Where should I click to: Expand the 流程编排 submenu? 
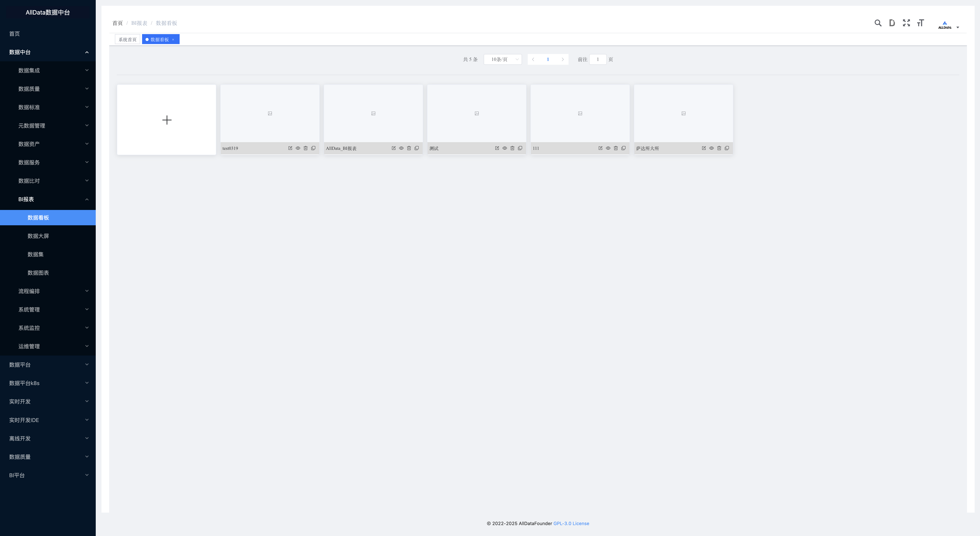48,291
